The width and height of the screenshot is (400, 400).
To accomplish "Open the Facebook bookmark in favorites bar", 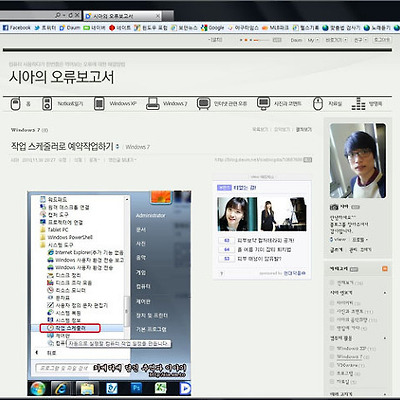I will point(17,28).
